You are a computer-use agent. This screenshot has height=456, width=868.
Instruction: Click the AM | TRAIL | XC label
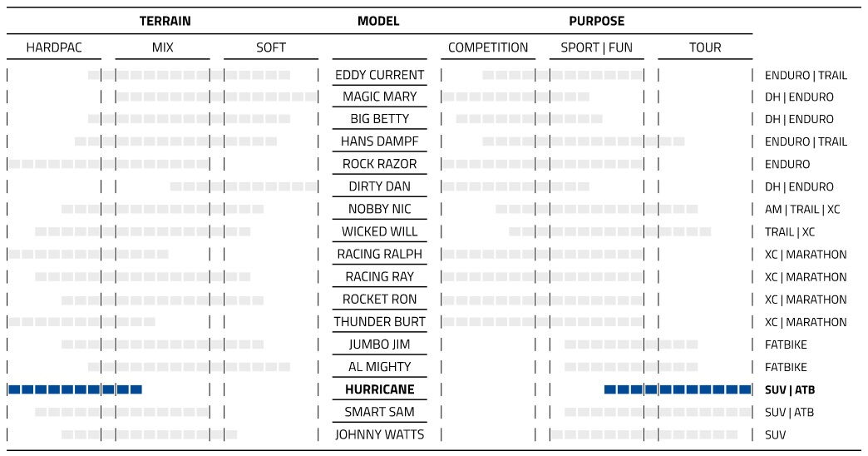tap(802, 210)
